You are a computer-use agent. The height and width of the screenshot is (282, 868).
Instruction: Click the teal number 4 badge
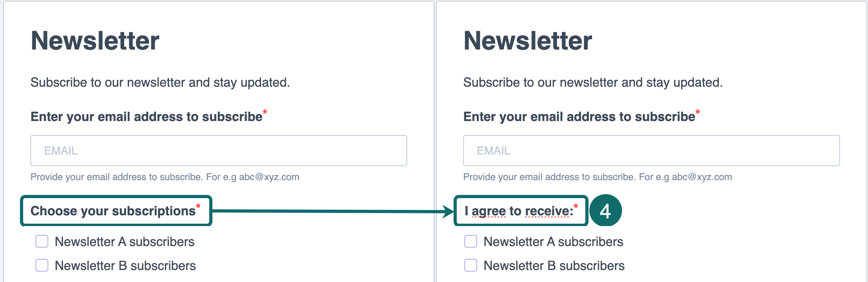[605, 211]
